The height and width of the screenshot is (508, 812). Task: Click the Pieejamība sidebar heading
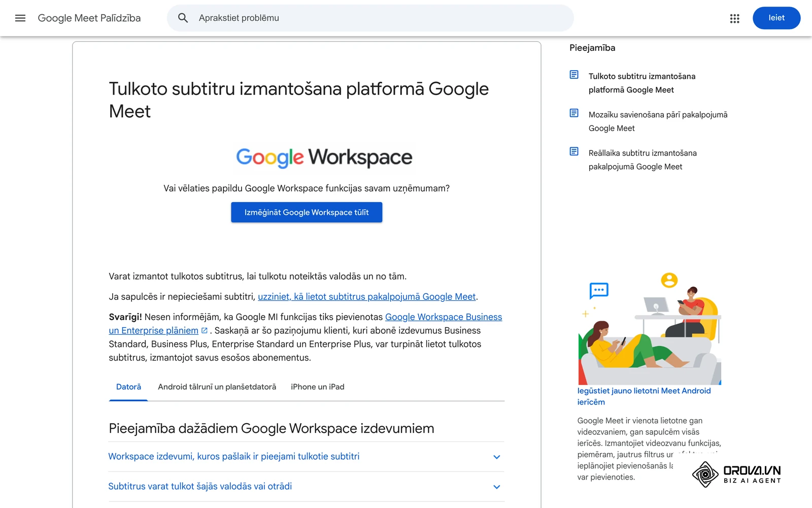click(592, 48)
